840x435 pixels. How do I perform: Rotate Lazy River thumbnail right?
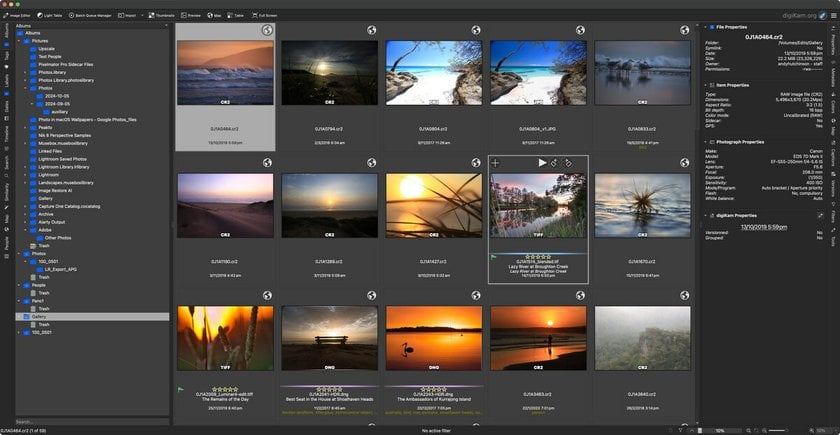(x=568, y=163)
